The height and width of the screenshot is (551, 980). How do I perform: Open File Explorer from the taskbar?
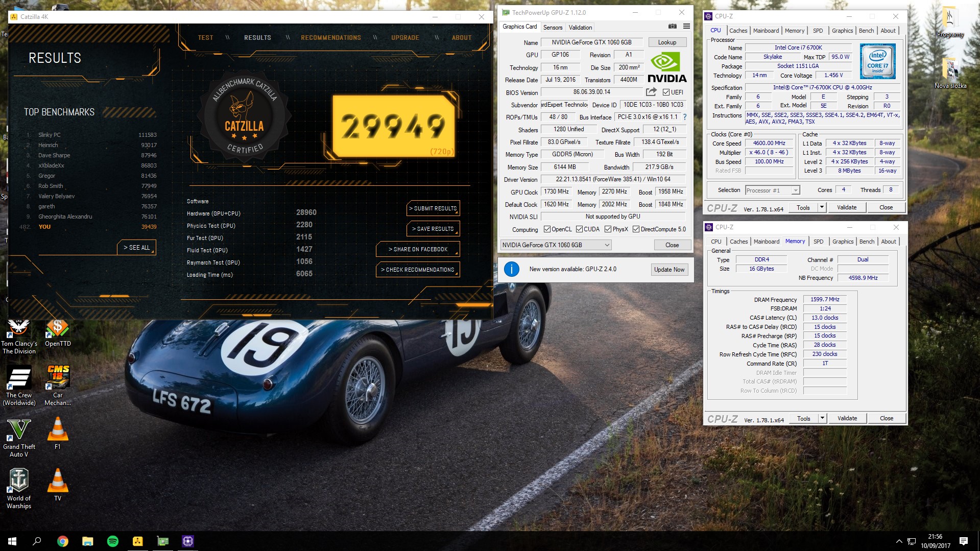(x=87, y=541)
